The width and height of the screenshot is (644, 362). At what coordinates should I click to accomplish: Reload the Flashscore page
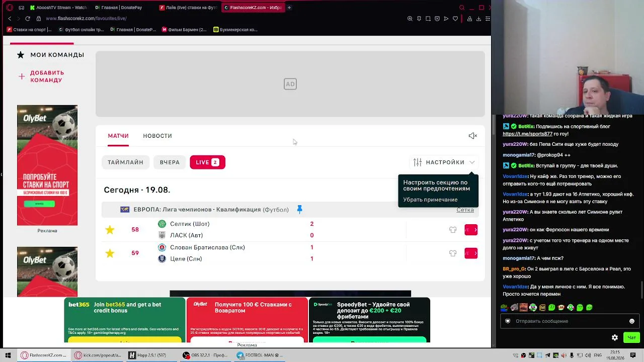(x=28, y=19)
